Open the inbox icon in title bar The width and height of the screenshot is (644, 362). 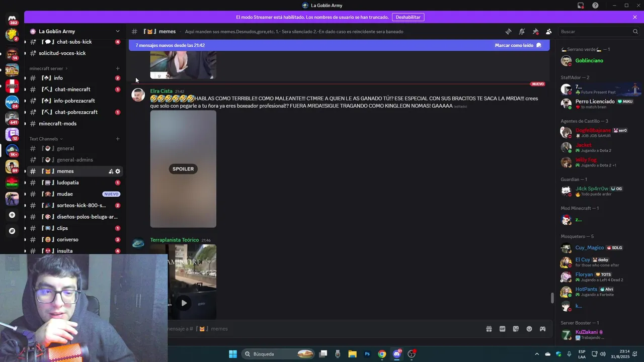(581, 6)
